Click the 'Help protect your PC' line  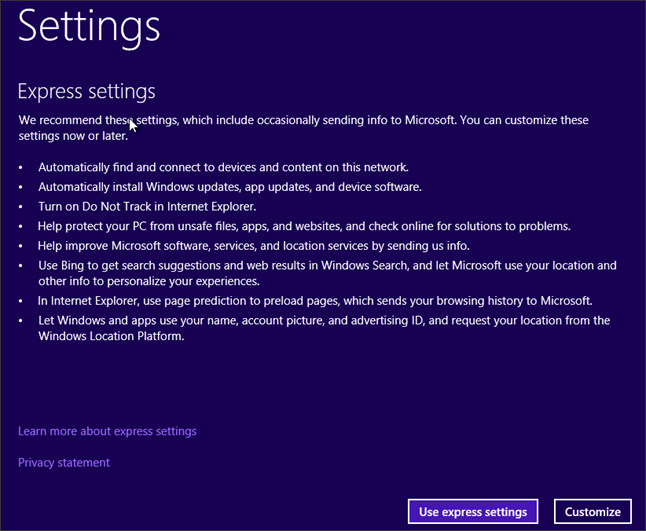304,226
